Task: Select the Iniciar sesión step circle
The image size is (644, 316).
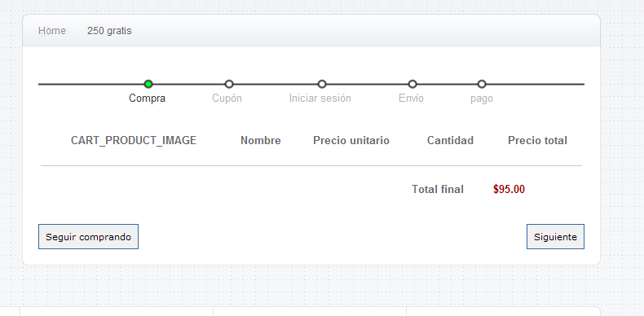Action: coord(322,84)
